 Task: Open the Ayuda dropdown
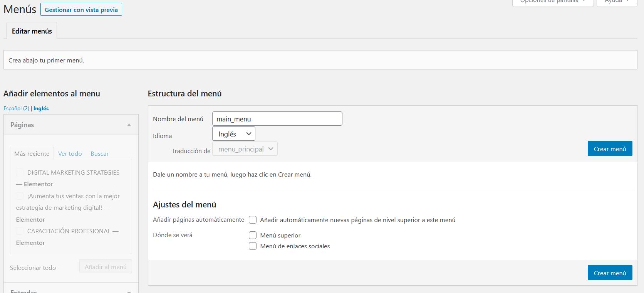[616, 2]
